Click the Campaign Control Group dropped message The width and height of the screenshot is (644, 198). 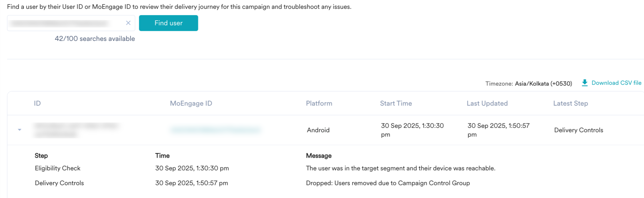[388, 183]
